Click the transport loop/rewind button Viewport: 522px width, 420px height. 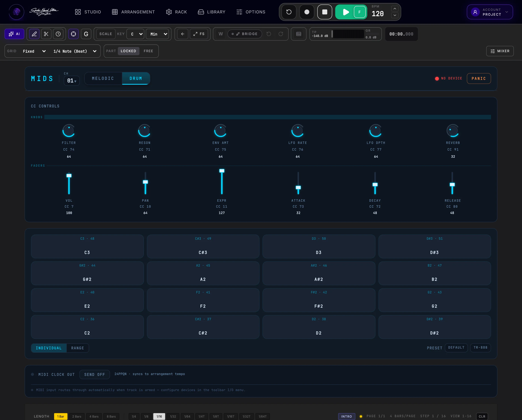[289, 12]
